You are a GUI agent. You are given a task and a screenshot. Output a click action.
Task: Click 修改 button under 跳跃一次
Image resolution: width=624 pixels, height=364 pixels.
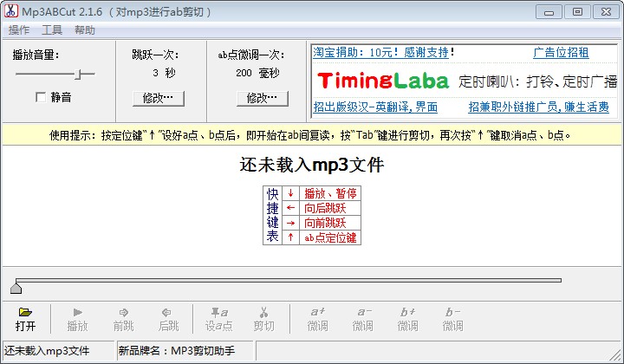click(158, 98)
